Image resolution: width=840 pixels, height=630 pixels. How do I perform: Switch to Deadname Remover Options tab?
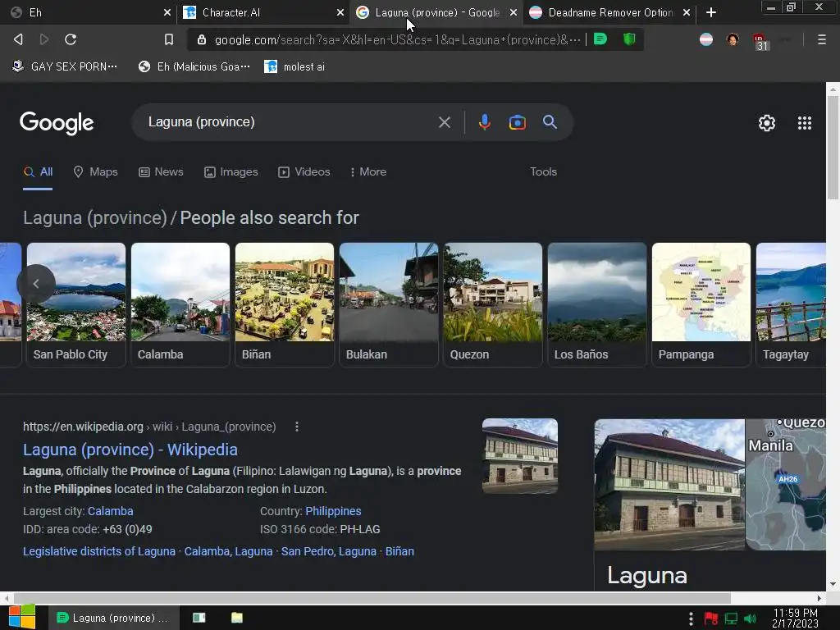[x=610, y=12]
